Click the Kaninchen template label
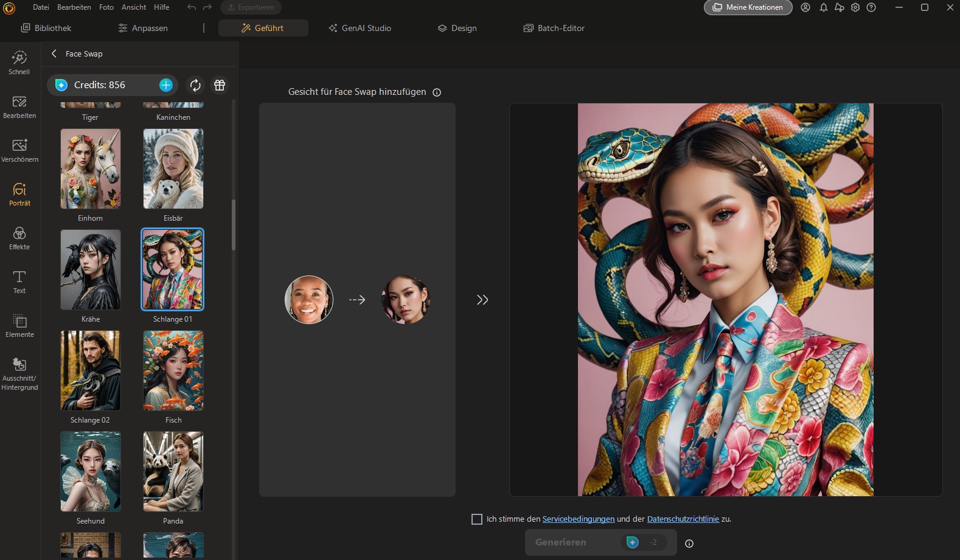Screen dimensions: 960x560 (173, 117)
